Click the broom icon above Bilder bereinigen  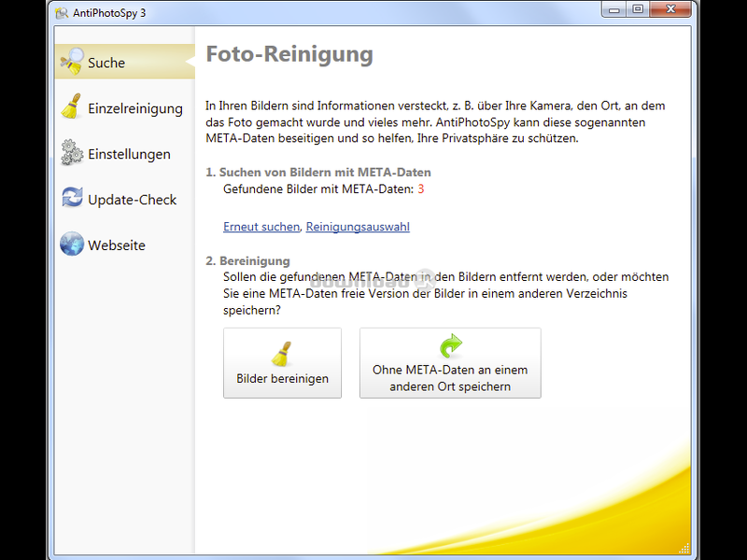[282, 355]
